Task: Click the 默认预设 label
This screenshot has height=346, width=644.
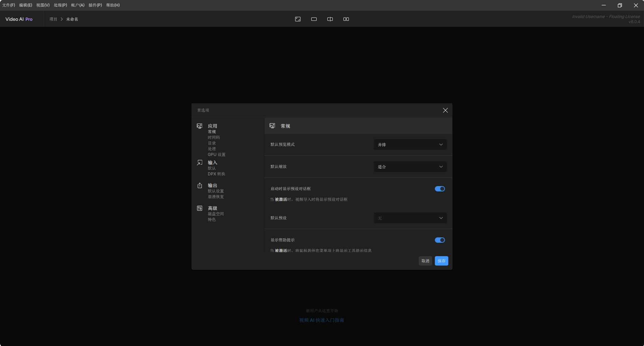Action: tap(278, 218)
